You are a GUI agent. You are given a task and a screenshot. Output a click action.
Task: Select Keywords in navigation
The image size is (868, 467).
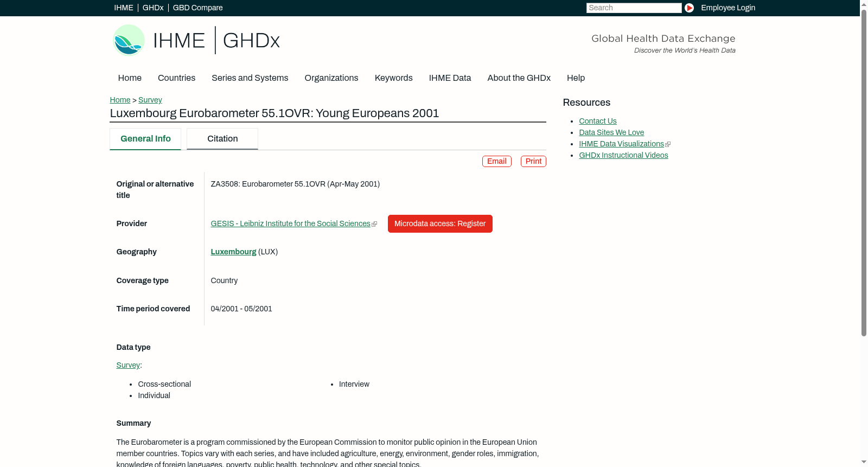(394, 78)
